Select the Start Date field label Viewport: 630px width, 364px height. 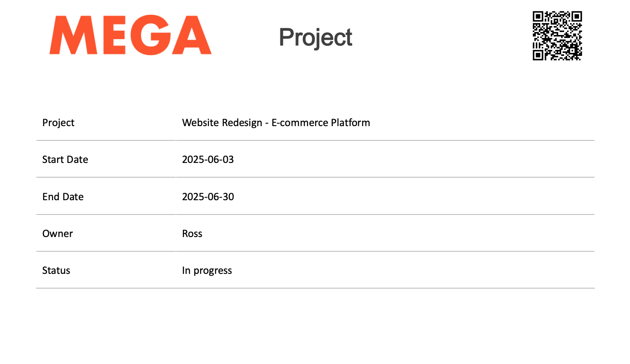pos(65,159)
